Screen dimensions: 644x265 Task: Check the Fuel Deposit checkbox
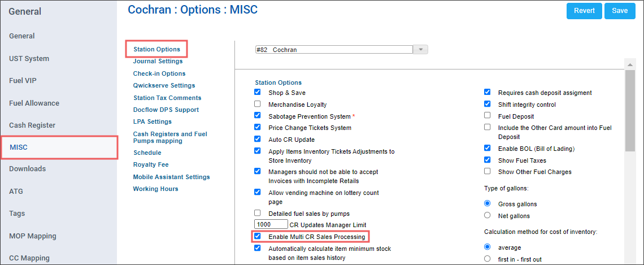pyautogui.click(x=488, y=116)
